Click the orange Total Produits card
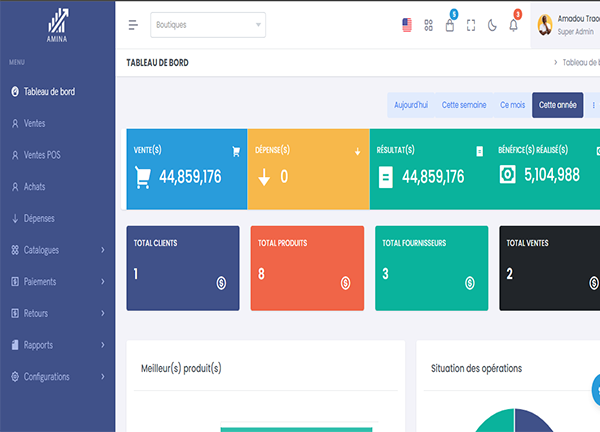Viewport: 600px width, 432px height. click(x=306, y=268)
